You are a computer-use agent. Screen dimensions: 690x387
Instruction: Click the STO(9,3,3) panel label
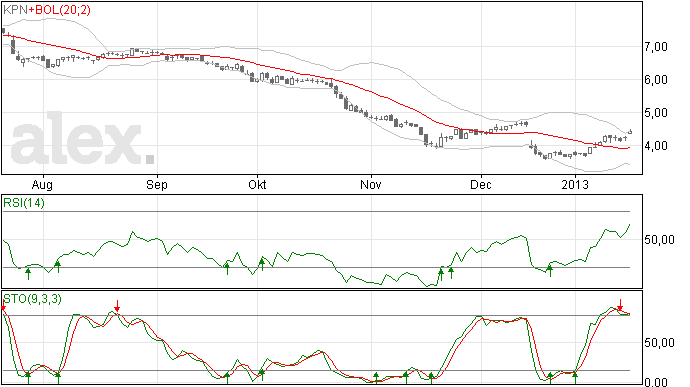pyautogui.click(x=32, y=299)
